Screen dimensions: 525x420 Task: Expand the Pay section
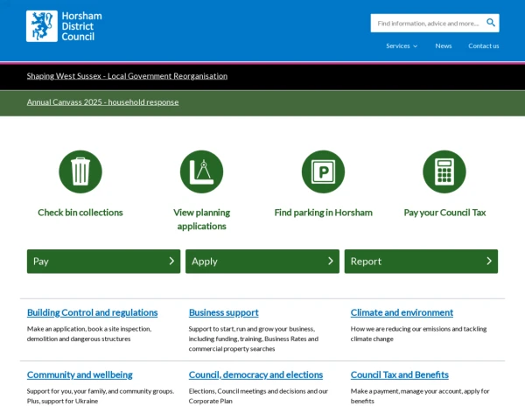(103, 261)
